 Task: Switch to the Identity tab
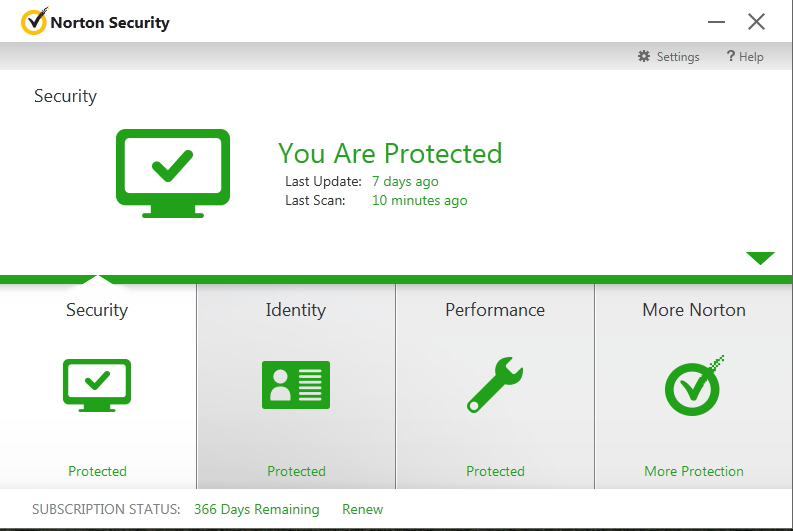coord(296,310)
